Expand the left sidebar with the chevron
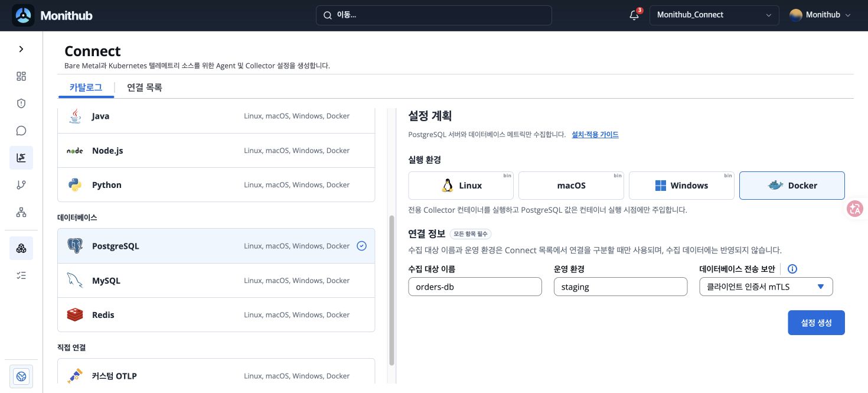 21,49
